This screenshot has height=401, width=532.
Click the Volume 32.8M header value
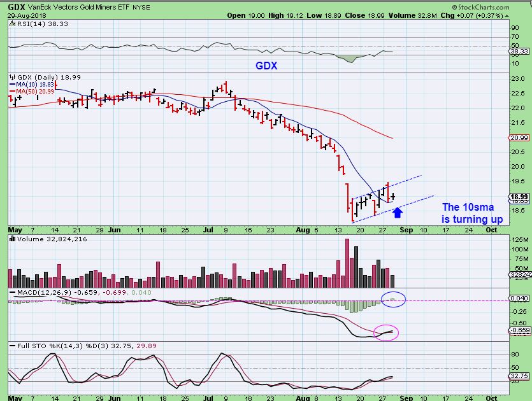click(413, 15)
